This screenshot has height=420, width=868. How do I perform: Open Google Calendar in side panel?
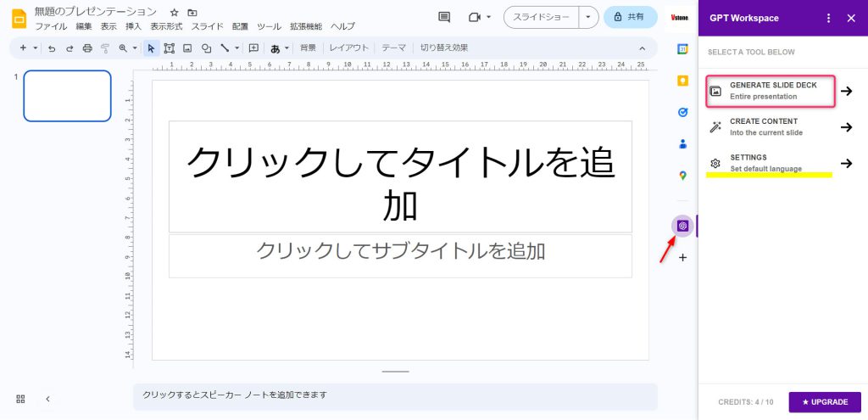tap(682, 49)
